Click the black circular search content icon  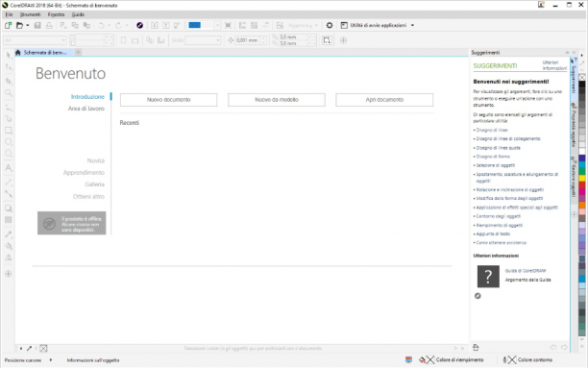point(140,26)
